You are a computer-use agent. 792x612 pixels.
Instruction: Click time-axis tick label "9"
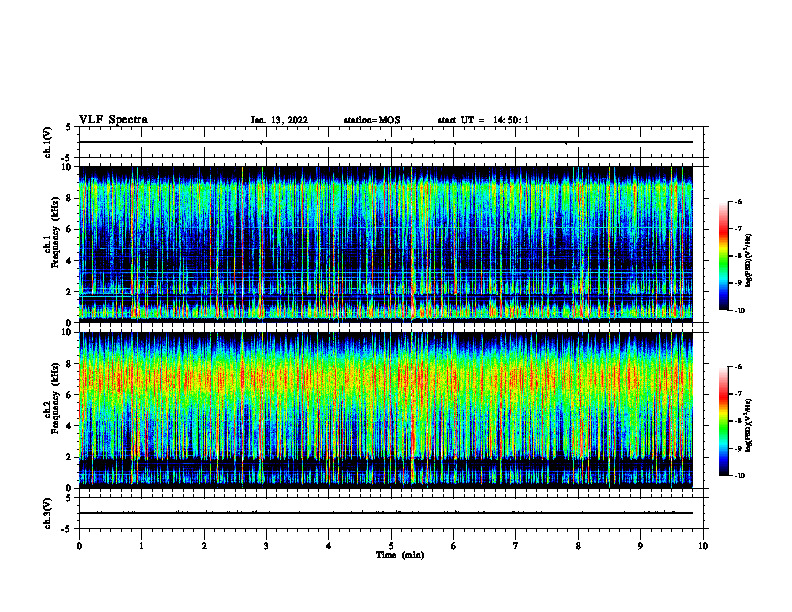pyautogui.click(x=640, y=546)
